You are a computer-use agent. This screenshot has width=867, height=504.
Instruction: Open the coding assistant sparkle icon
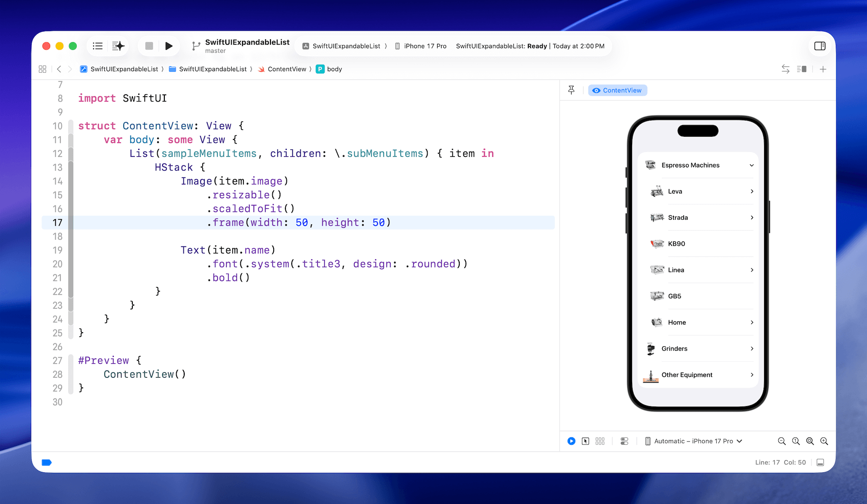point(118,46)
